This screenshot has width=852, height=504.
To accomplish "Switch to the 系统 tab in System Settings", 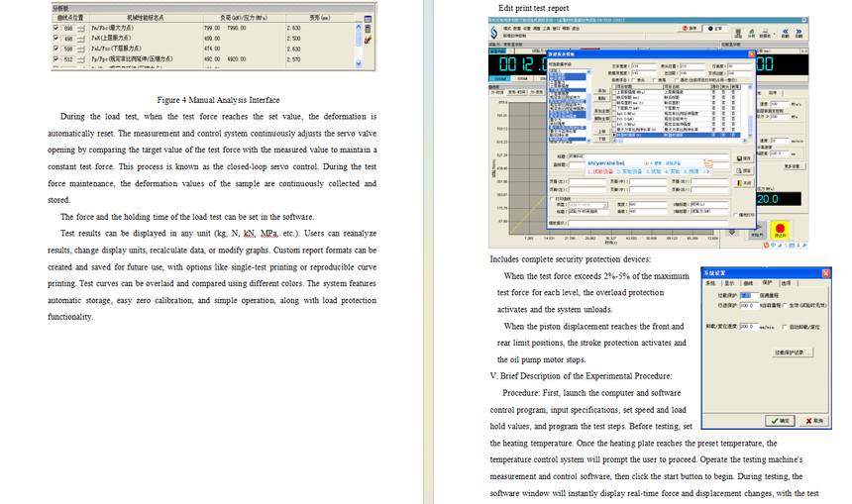I will click(710, 283).
